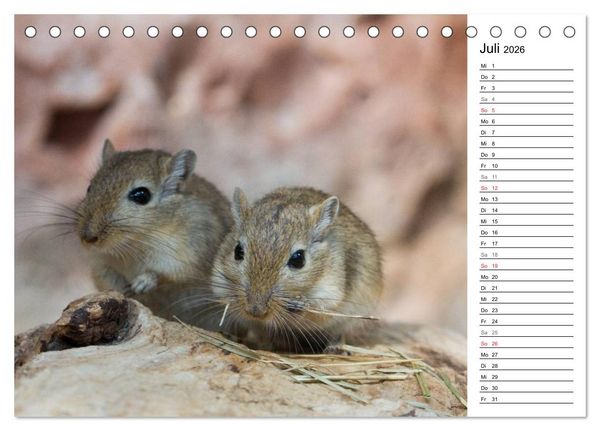600x431 pixels.
Task: Select the 'Fr 3' date row
Action: (527, 88)
